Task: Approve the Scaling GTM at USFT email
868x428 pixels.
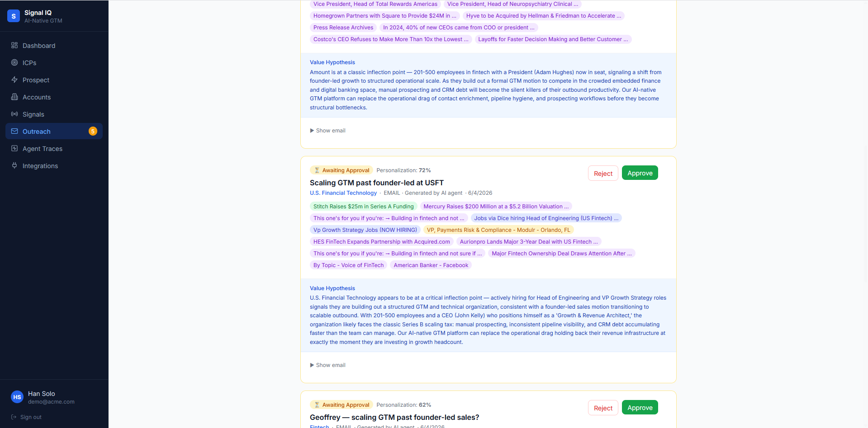Action: pyautogui.click(x=640, y=173)
